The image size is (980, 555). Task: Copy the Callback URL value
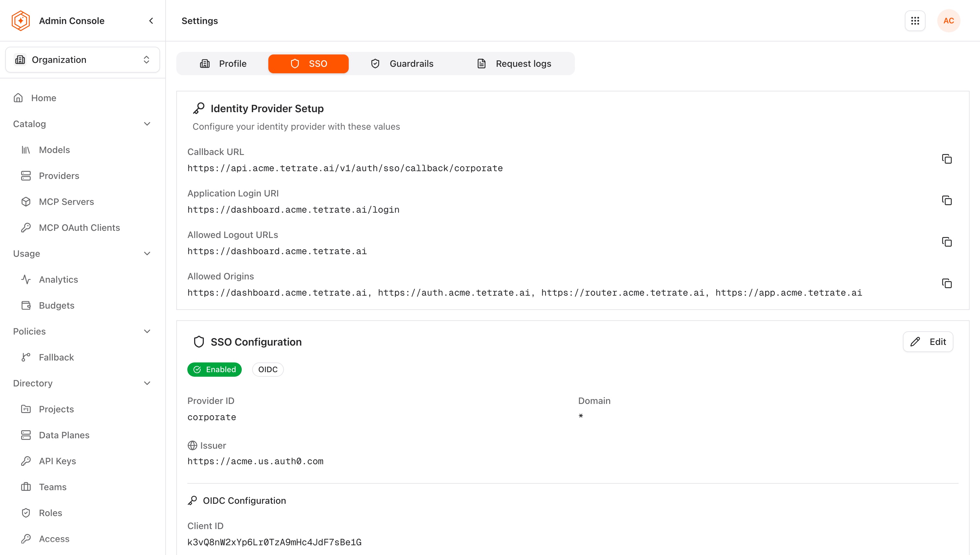[x=947, y=159]
